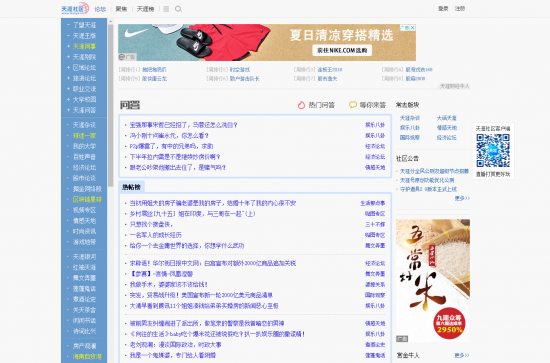Screen dimensions: 550x363
Task: Close the Nike banner ad with X
Action: (412, 27)
